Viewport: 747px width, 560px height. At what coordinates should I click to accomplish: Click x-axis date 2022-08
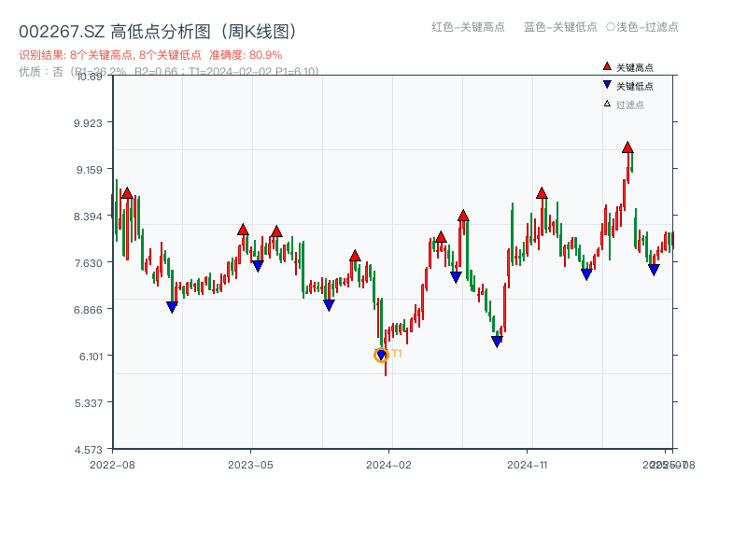(x=112, y=465)
